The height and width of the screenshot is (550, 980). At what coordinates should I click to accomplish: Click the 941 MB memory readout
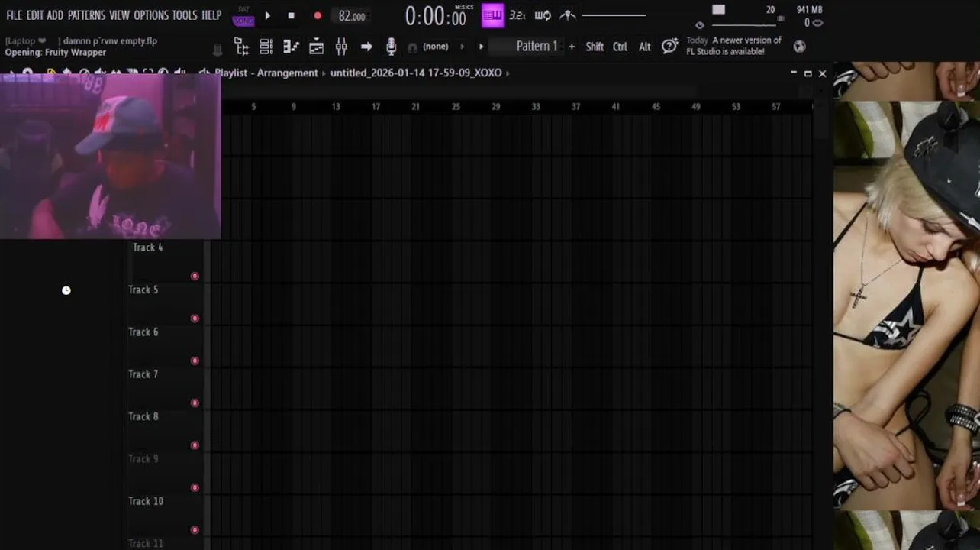tap(809, 9)
